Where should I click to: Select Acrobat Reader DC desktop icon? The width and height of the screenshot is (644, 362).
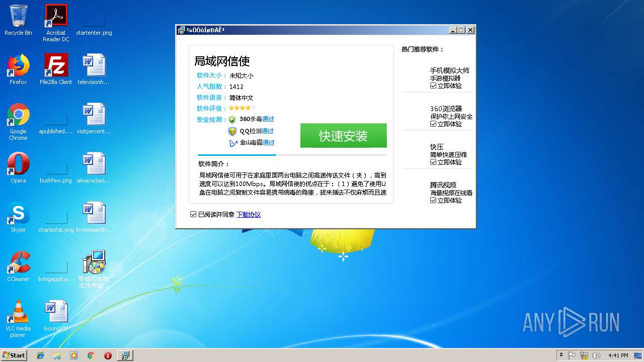[56, 23]
